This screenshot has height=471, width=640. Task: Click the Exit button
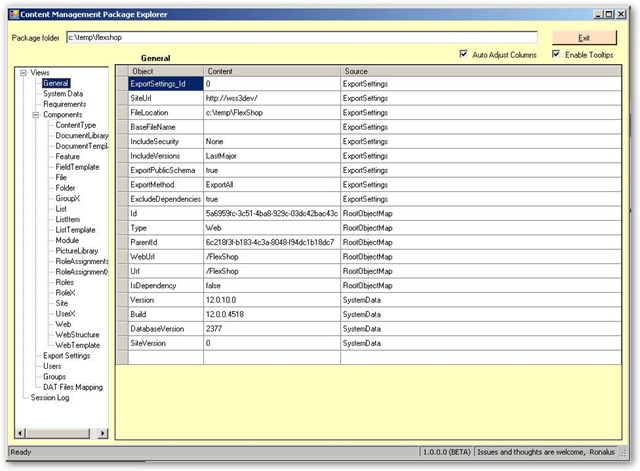pos(584,38)
